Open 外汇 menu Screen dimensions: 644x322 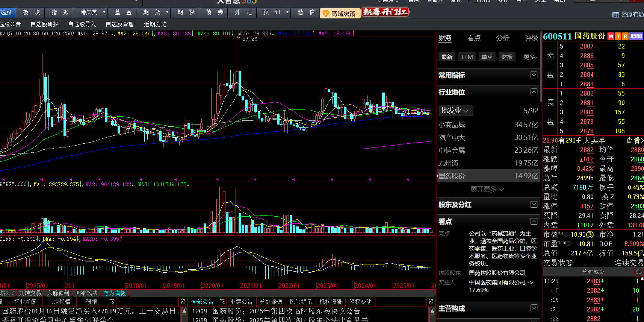coord(243,12)
